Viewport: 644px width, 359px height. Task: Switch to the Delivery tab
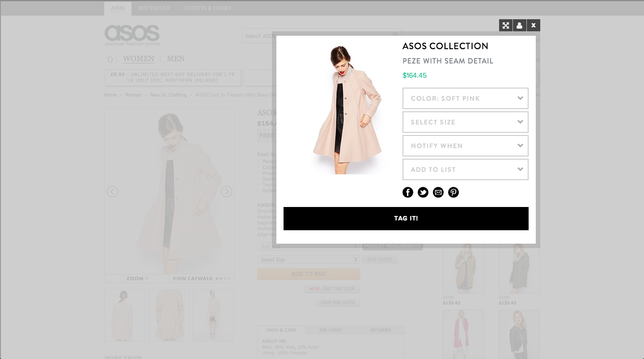pyautogui.click(x=331, y=330)
